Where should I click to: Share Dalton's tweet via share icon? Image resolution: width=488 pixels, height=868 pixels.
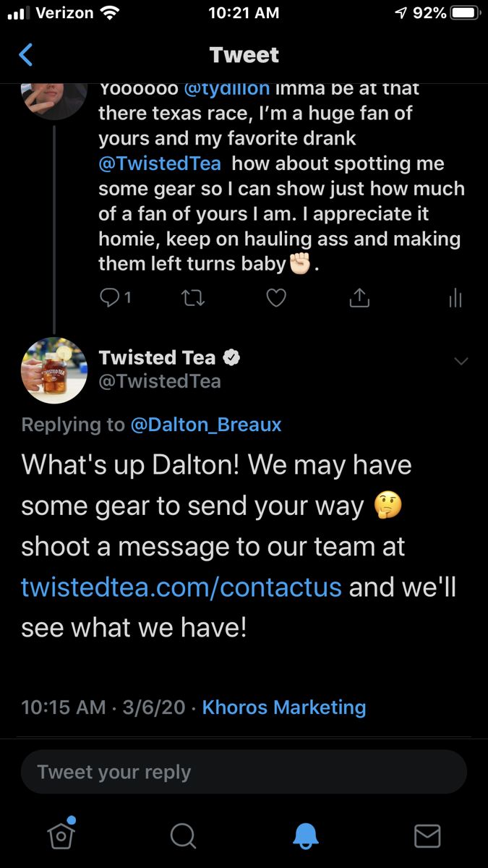pos(360,297)
